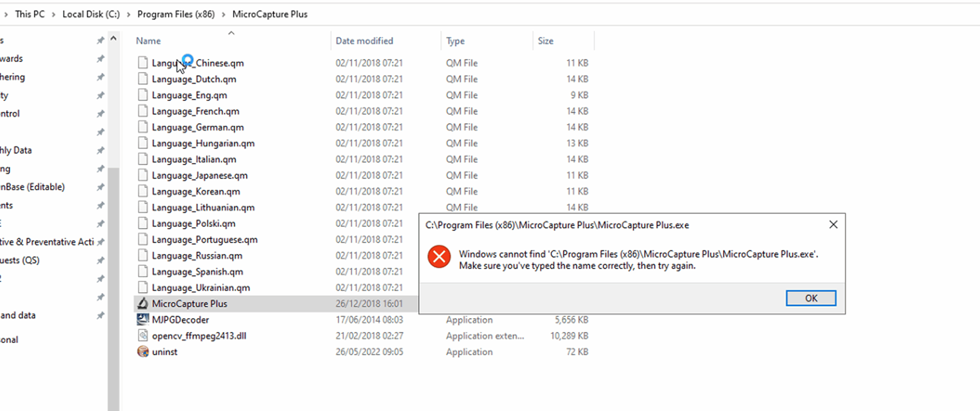Go to This PC in breadcrumb
Image resolution: width=980 pixels, height=411 pixels.
(x=30, y=14)
